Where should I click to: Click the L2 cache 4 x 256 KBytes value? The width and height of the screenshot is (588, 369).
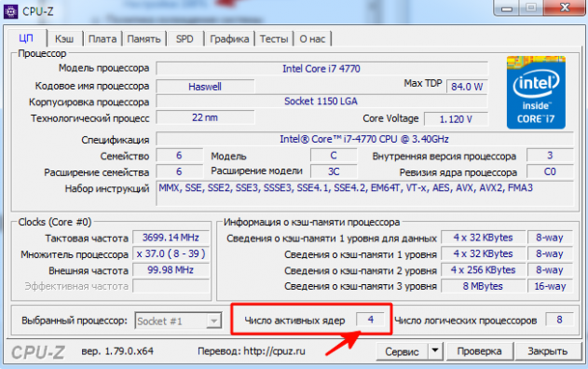click(483, 270)
